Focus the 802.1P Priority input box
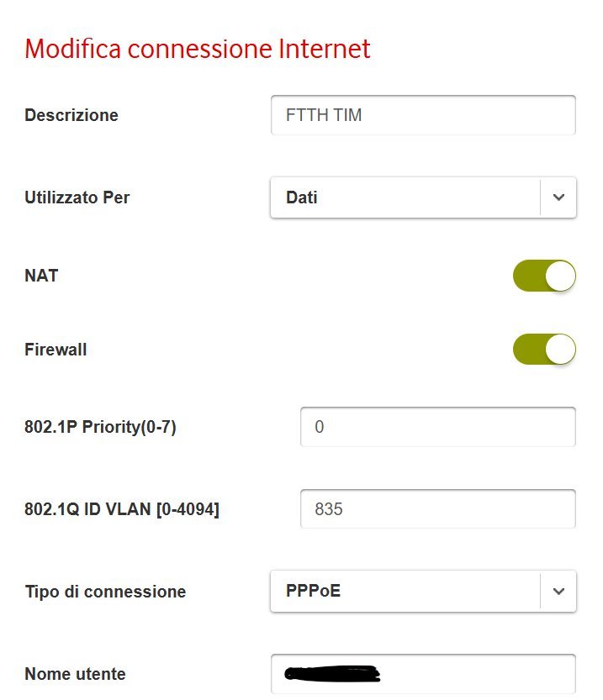Screen dimensions: 603x700 point(437,427)
